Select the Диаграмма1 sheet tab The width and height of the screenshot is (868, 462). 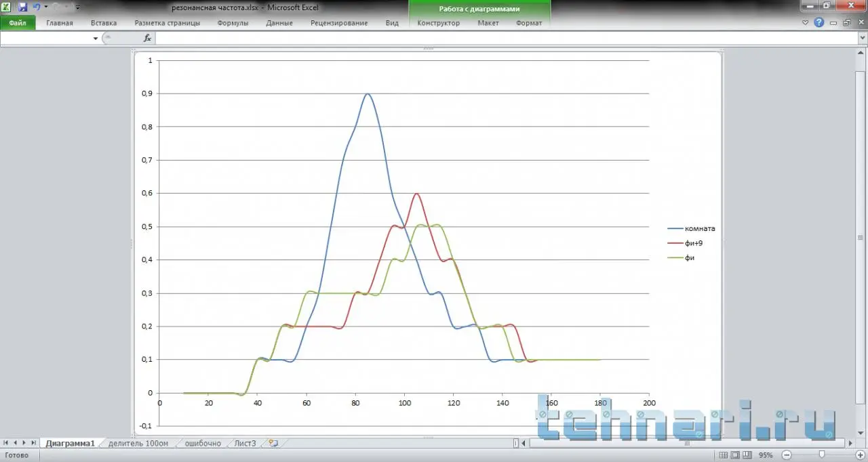pyautogui.click(x=71, y=443)
